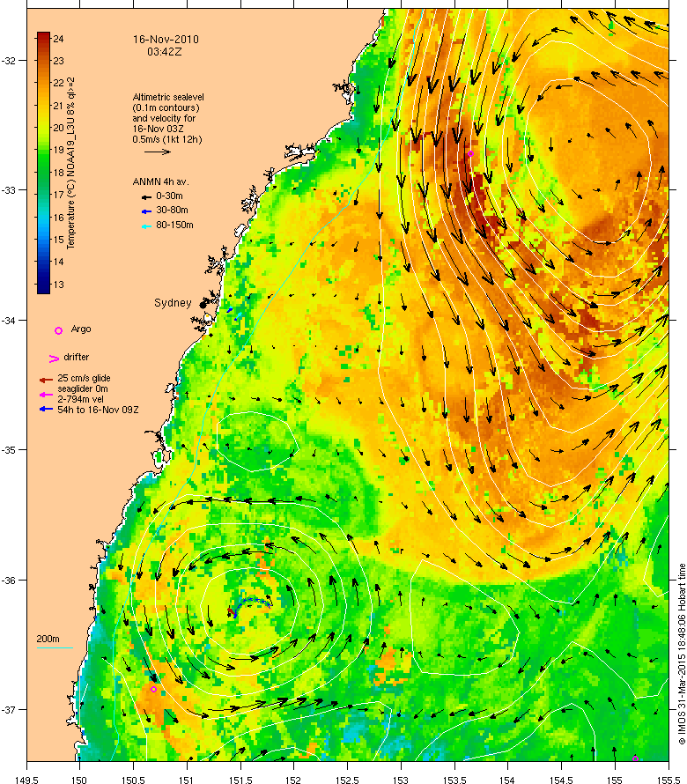Click the black 0-30m legend arrow
687x784 pixels.
[146, 197]
